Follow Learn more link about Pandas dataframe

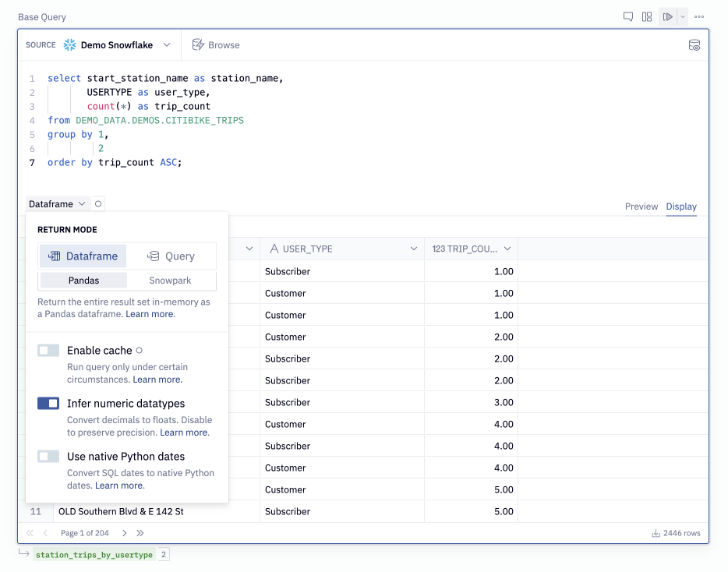[x=150, y=314]
